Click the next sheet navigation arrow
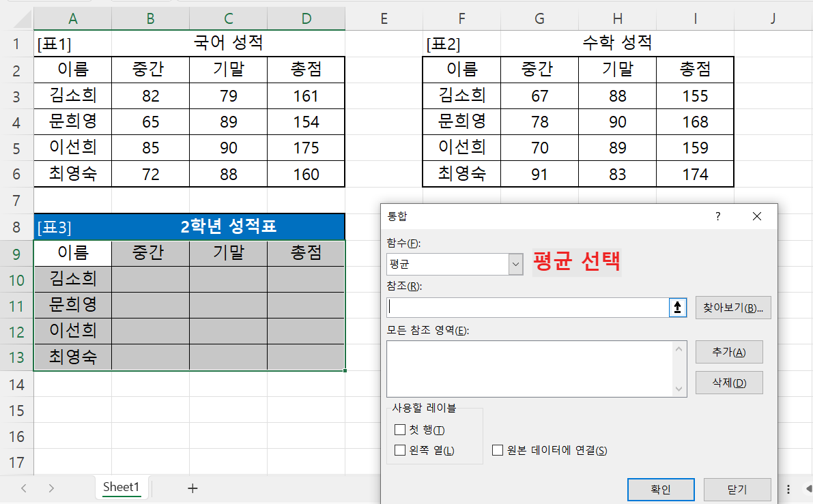Viewport: 813px width, 504px height. pyautogui.click(x=51, y=488)
